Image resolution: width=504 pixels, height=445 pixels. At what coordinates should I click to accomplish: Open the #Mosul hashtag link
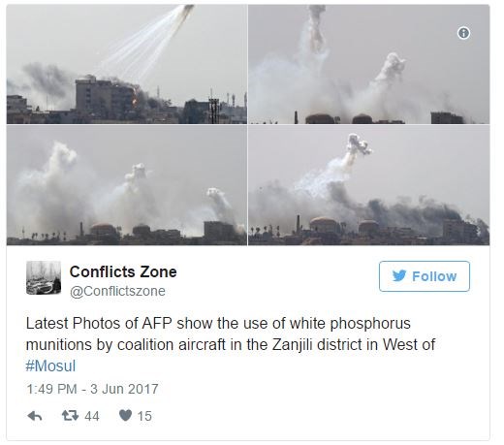(x=50, y=366)
